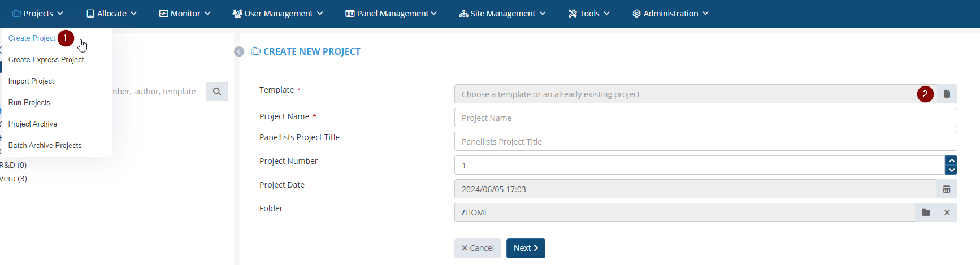Screen dimensions: 980x265
Task: Collapse the left panel arrow icon
Action: [239, 51]
